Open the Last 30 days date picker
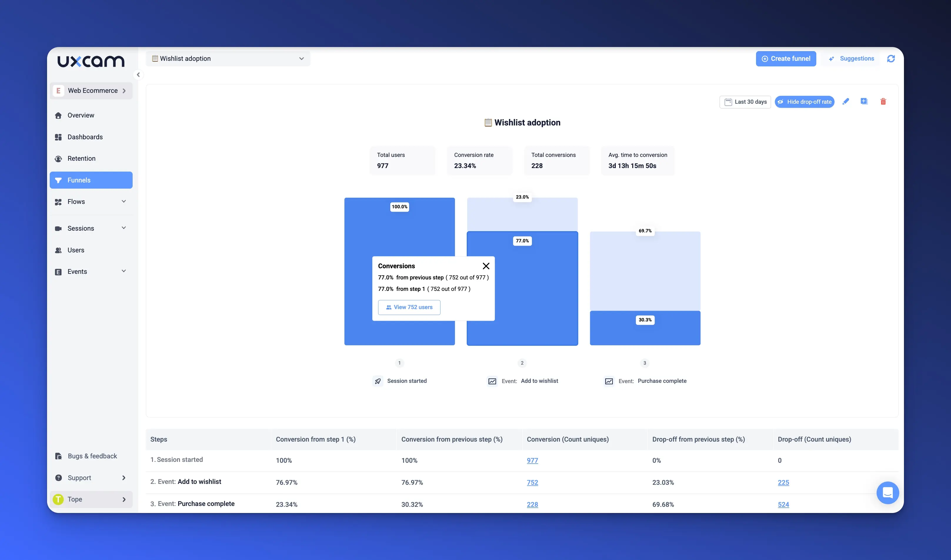951x560 pixels. [x=745, y=102]
